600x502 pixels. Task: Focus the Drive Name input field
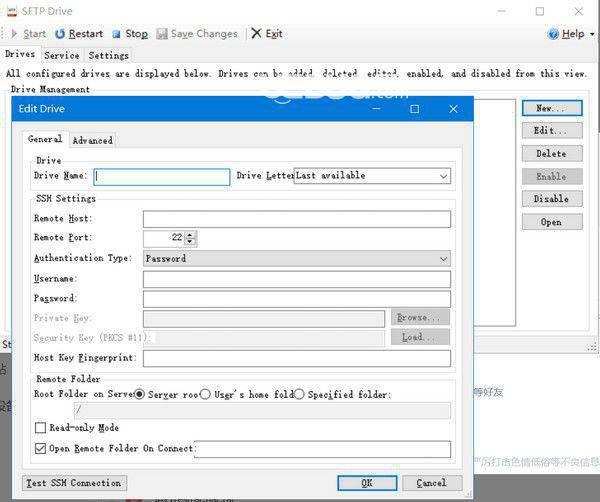coord(162,177)
